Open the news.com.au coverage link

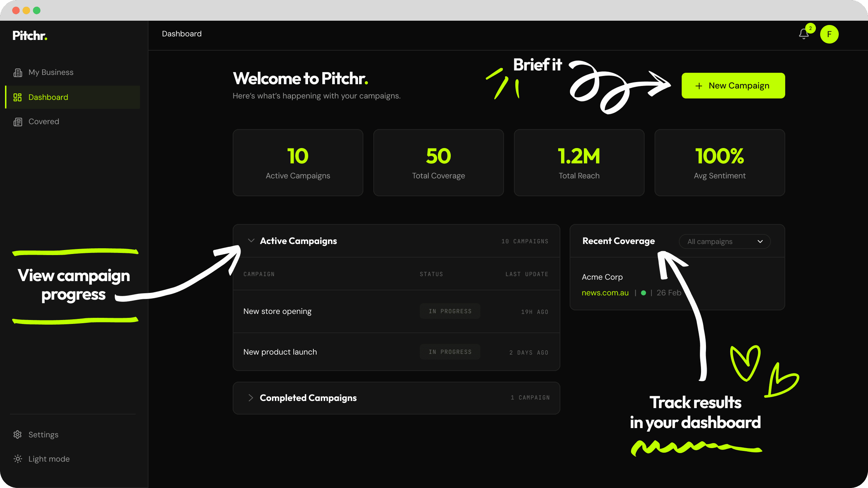605,293
